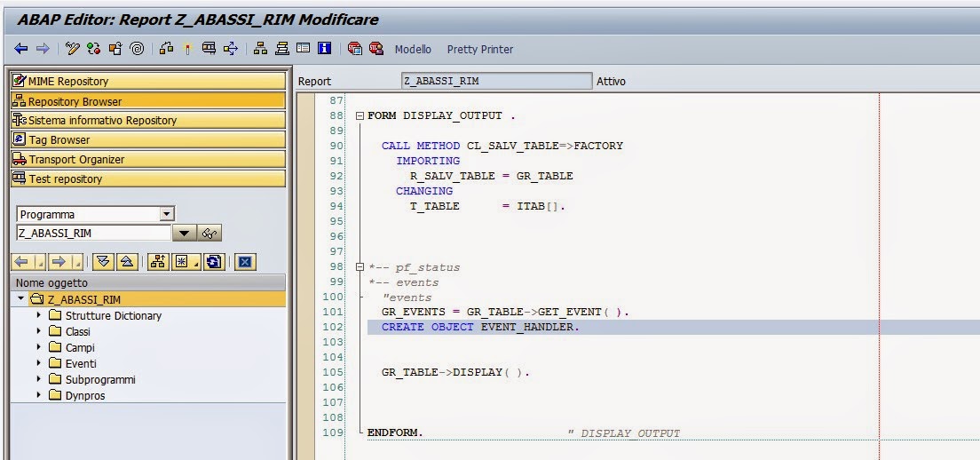Open Where-Used List arrows icon
This screenshot has height=460, width=980.
click(x=231, y=49)
